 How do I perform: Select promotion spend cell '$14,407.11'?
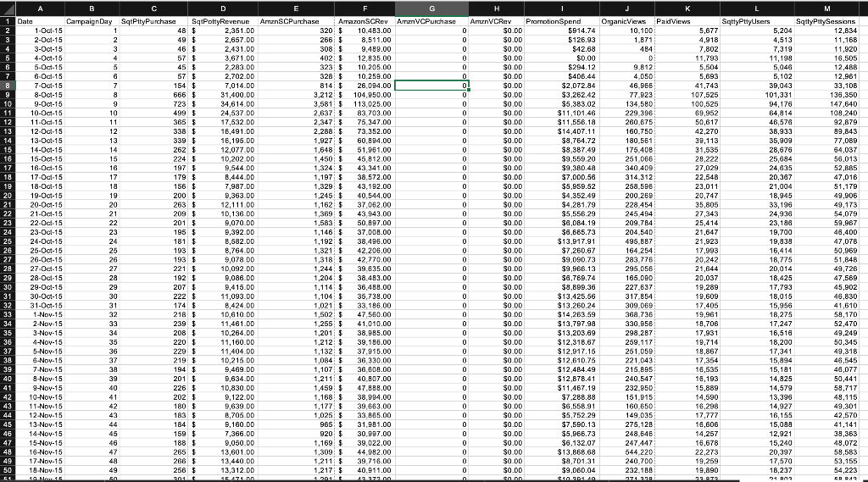tap(561, 131)
